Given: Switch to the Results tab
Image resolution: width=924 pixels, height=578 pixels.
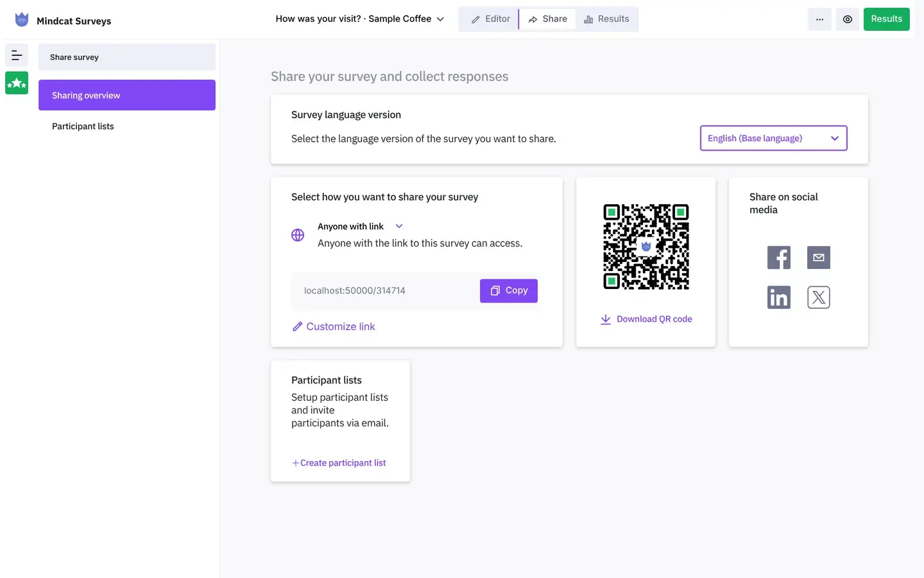Looking at the screenshot, I should (x=606, y=19).
